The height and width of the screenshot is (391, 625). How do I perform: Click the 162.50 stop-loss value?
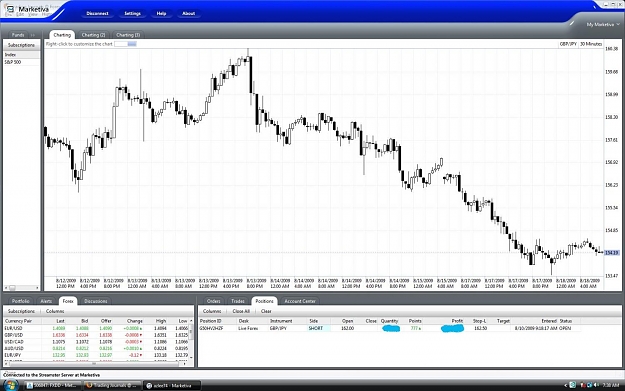[x=480, y=328]
